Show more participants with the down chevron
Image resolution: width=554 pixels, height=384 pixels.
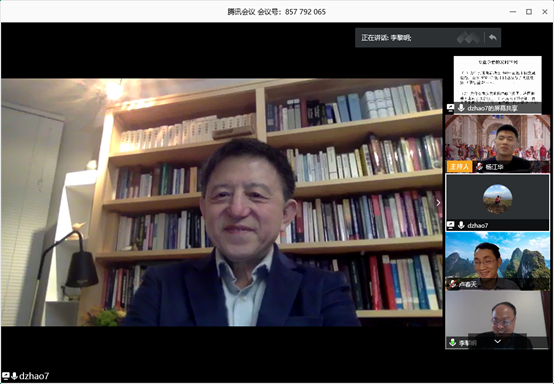(x=497, y=341)
